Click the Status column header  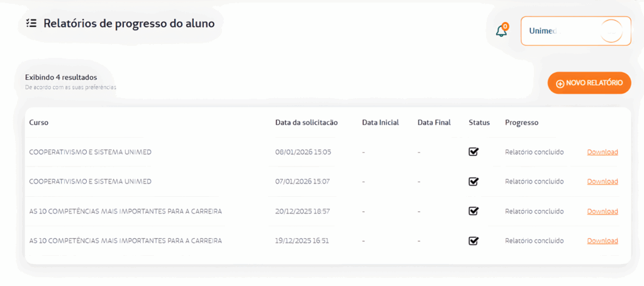[x=479, y=123]
